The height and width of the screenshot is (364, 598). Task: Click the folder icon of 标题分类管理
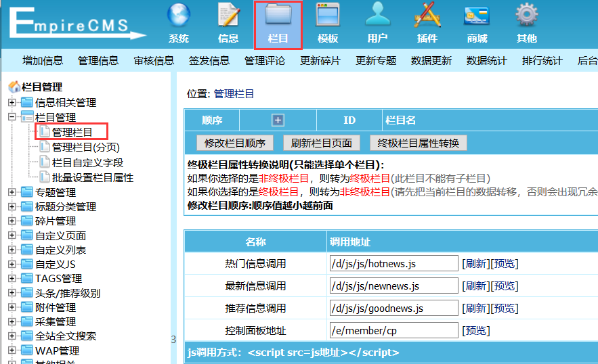click(x=26, y=206)
